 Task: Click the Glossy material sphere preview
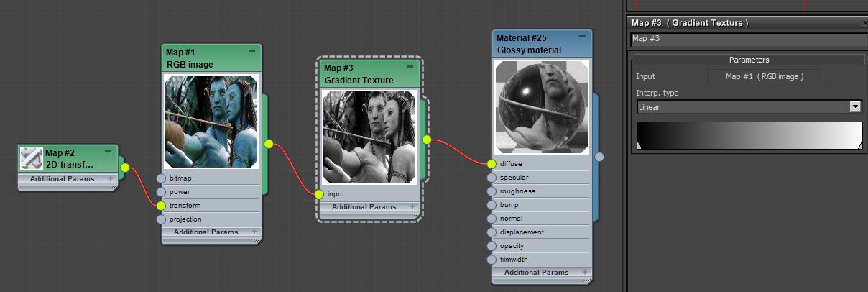click(542, 106)
